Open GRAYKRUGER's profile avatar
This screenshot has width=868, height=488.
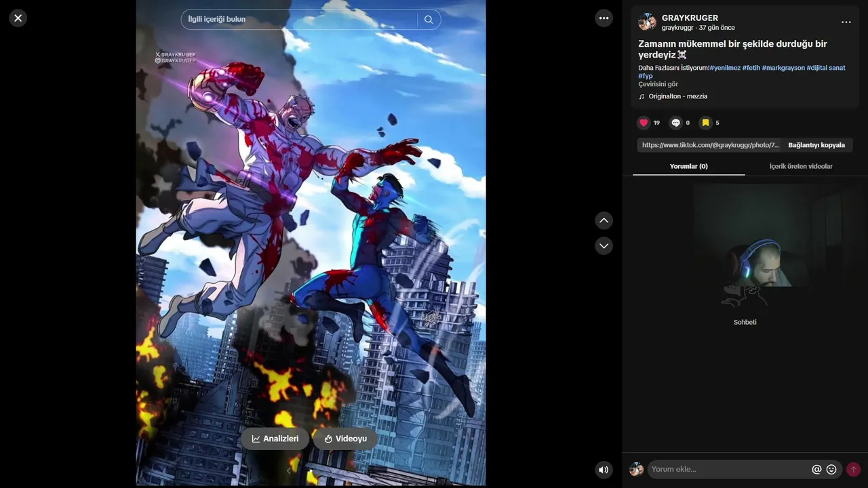(648, 22)
